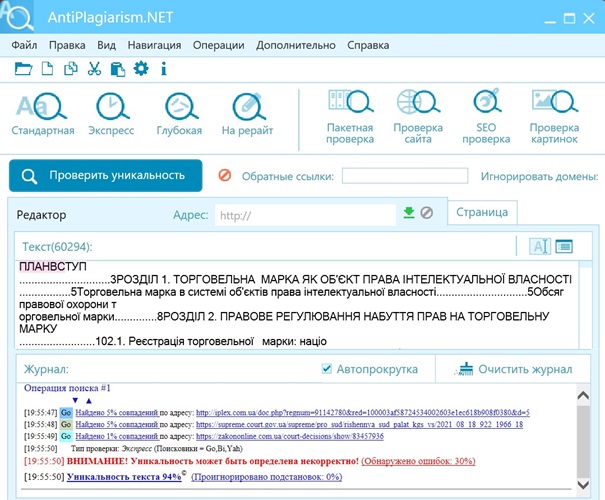Screen dimensions: 605x500
Task: Click the Уникальность текста 94% link
Action: [x=124, y=477]
